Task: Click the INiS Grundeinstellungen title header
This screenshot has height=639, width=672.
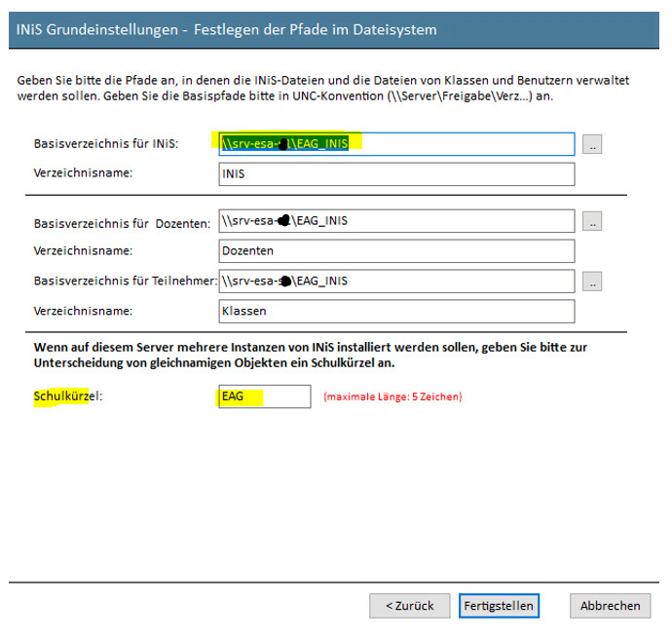Action: [x=226, y=29]
